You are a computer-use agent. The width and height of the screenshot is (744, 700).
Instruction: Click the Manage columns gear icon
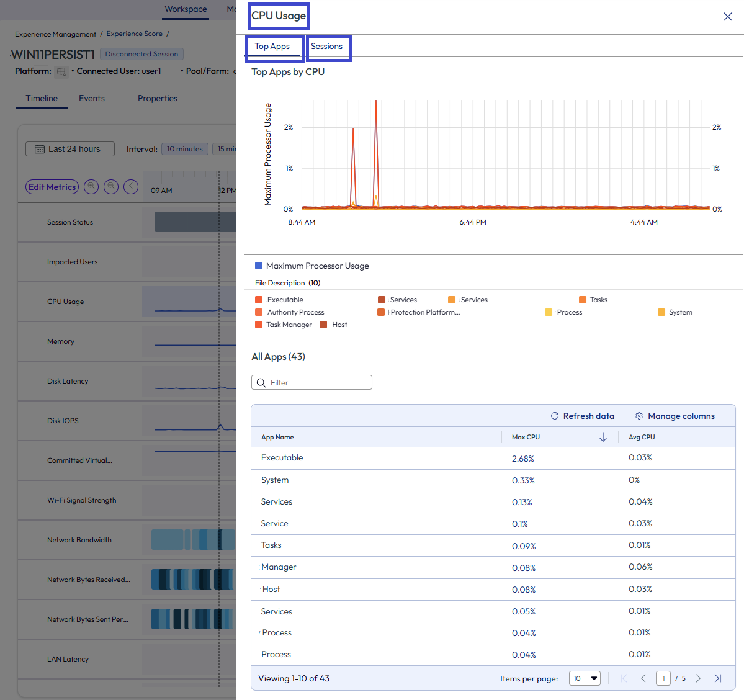(639, 416)
